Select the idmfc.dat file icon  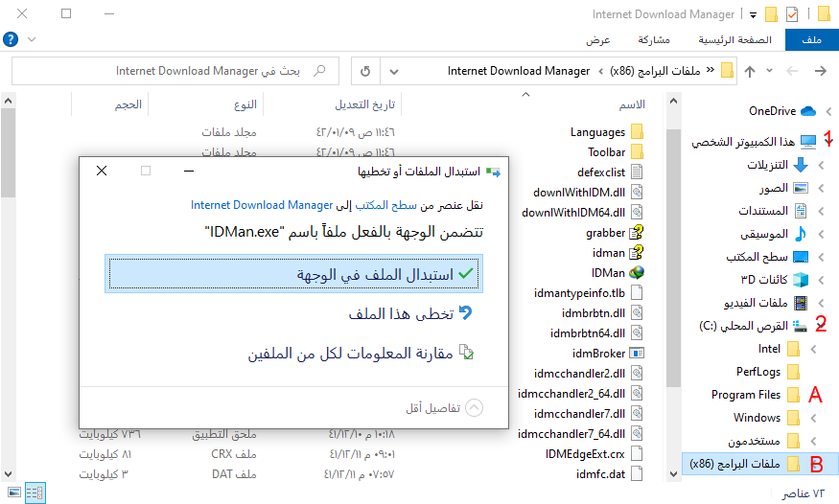pyautogui.click(x=637, y=474)
